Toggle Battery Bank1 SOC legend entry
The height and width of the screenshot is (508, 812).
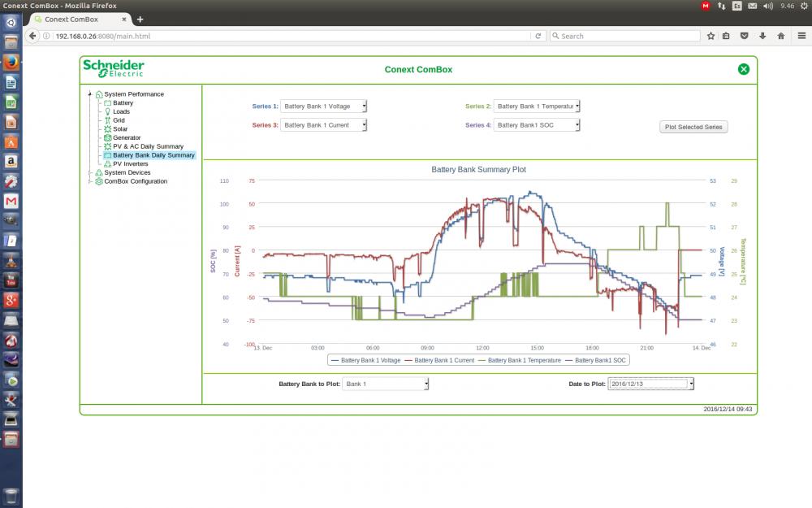(x=595, y=360)
